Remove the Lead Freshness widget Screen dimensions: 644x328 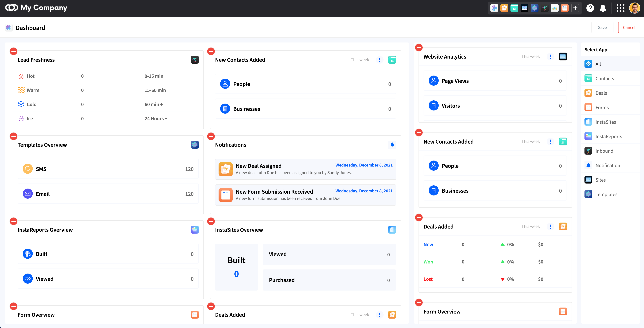pos(14,51)
